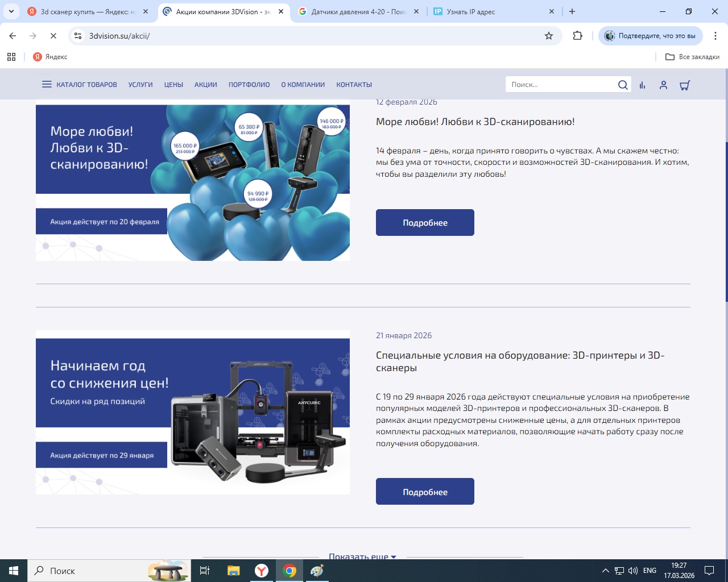728x582 pixels.
Task: Open the network status tray icon
Action: pos(619,571)
